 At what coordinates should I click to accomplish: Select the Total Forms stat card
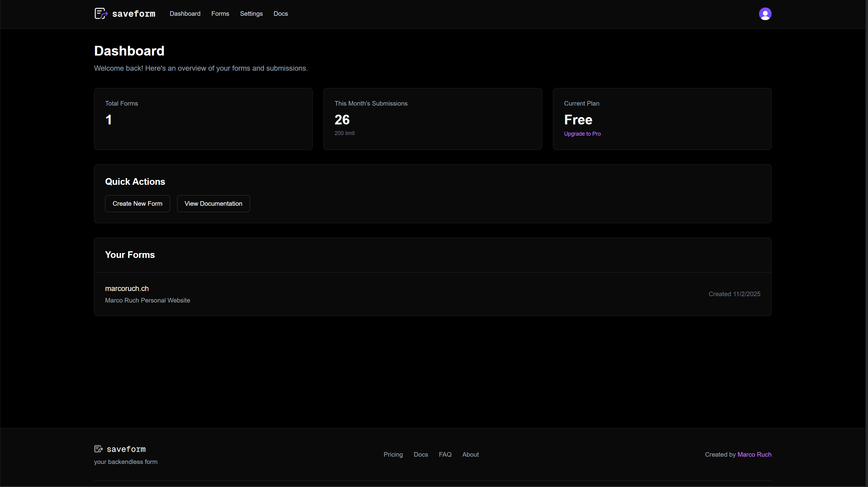point(203,119)
